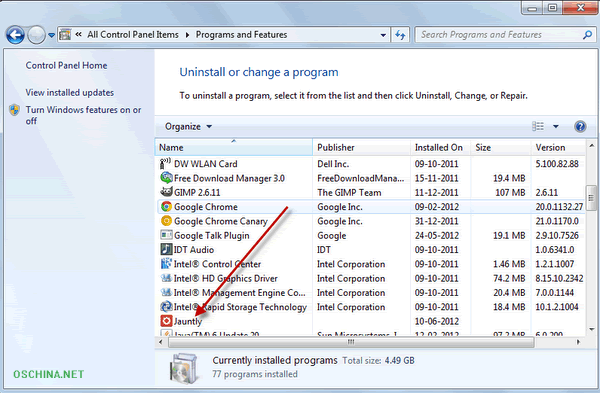The image size is (600, 393).
Task: Click the vertical scrollbar down arrow
Action: tap(592, 329)
